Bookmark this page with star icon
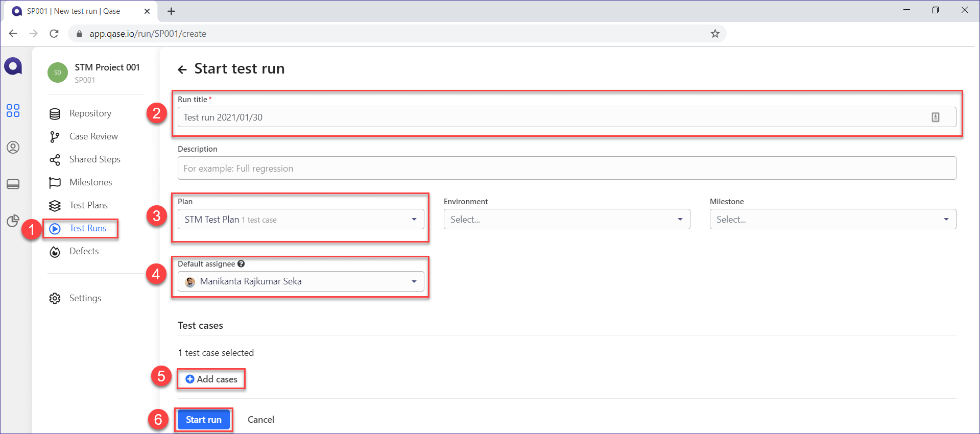The height and width of the screenshot is (434, 980). point(715,34)
